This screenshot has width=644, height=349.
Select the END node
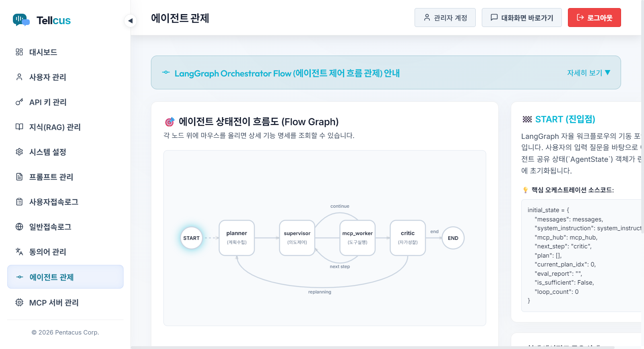point(453,238)
